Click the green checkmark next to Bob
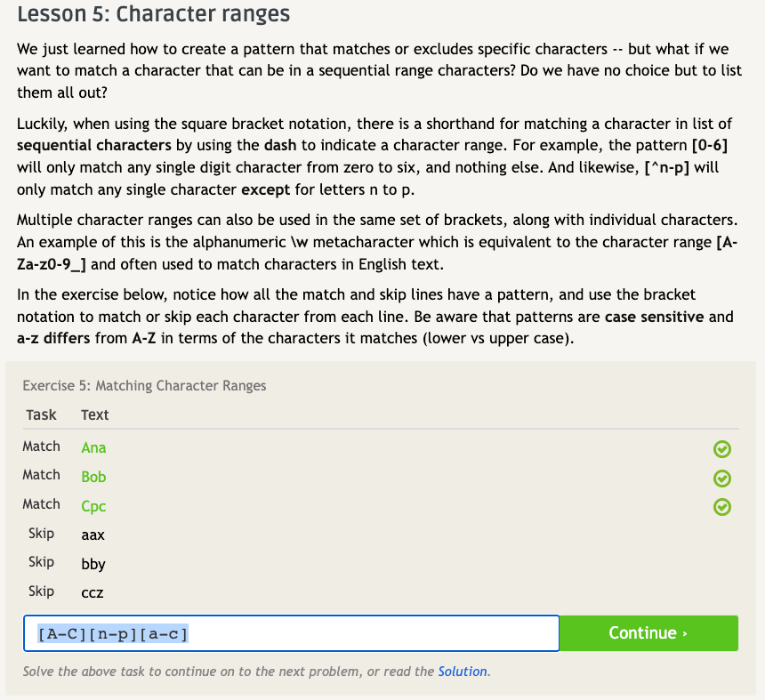The width and height of the screenshot is (765, 700). click(x=722, y=479)
